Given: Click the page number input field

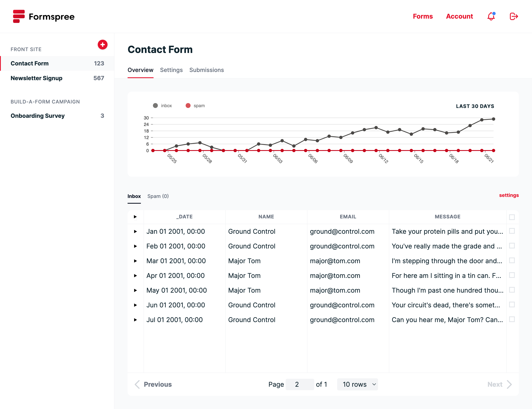Looking at the screenshot, I should [x=300, y=384].
